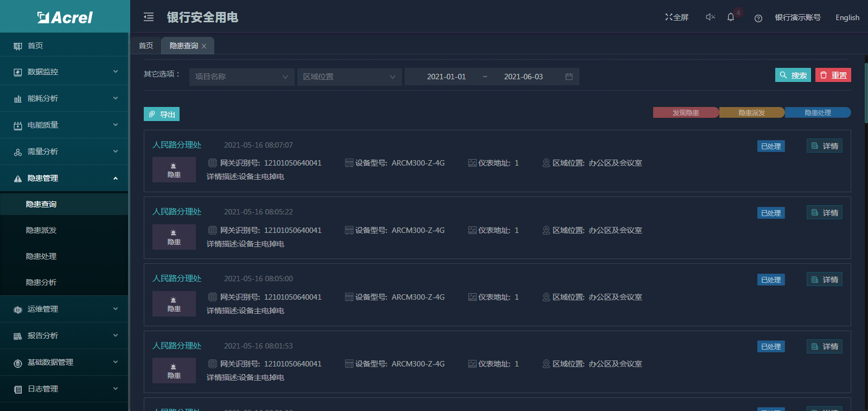Expand the 需量分析 menu chevron

(x=116, y=151)
